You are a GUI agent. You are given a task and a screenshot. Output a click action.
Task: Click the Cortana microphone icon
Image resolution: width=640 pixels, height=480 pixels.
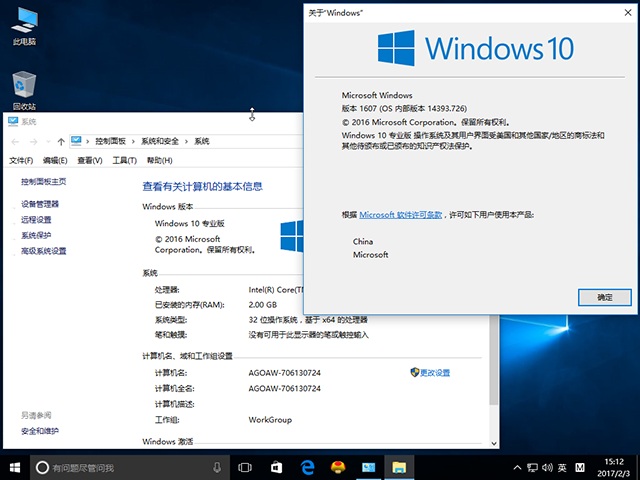coord(217,467)
